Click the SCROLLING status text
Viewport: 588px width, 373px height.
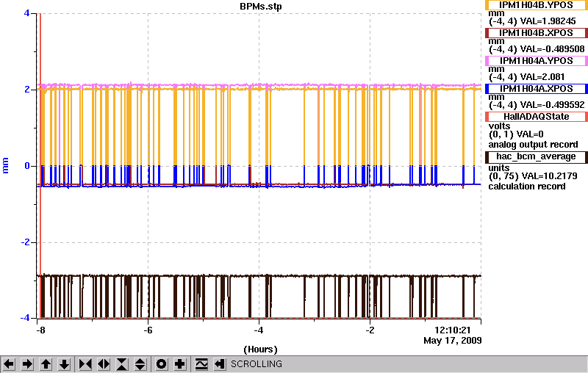click(x=257, y=364)
